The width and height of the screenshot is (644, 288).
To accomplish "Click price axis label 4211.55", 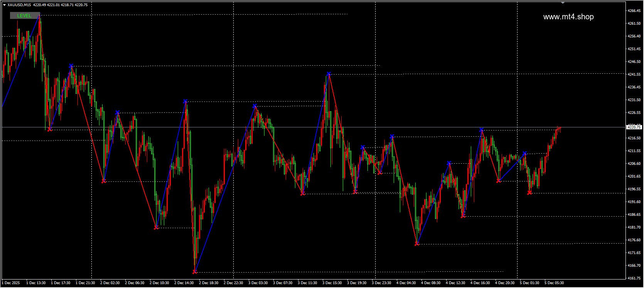I will 634,151.
